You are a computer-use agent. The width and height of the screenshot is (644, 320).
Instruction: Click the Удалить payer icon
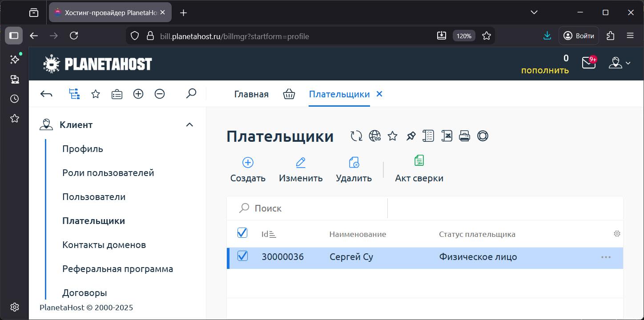(x=354, y=163)
